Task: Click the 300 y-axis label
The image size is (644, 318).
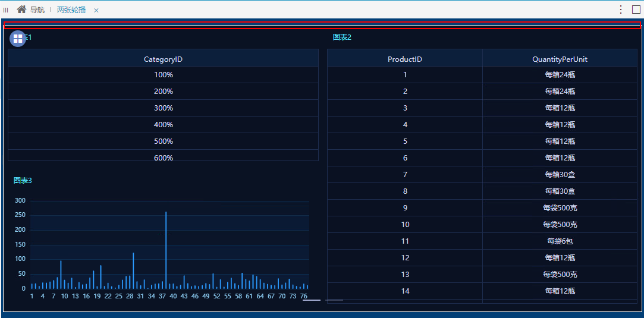Action: (20, 201)
